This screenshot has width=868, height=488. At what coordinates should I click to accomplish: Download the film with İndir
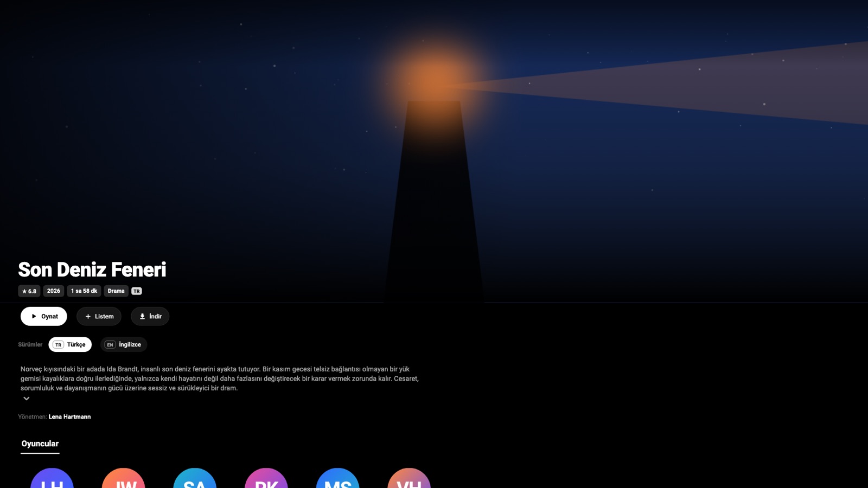click(150, 316)
